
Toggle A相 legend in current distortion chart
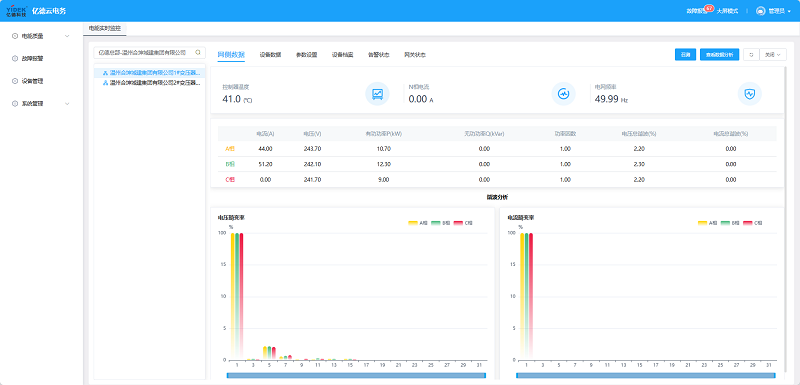coord(707,223)
